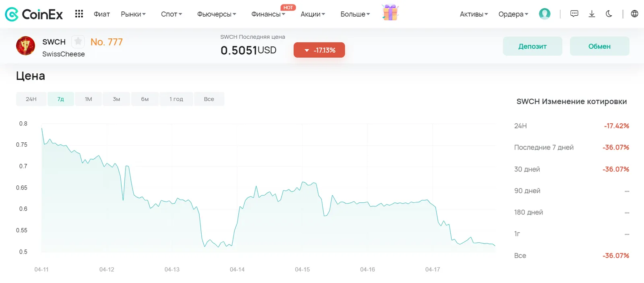
Task: Select the 6м chart range tab
Action: click(145, 99)
